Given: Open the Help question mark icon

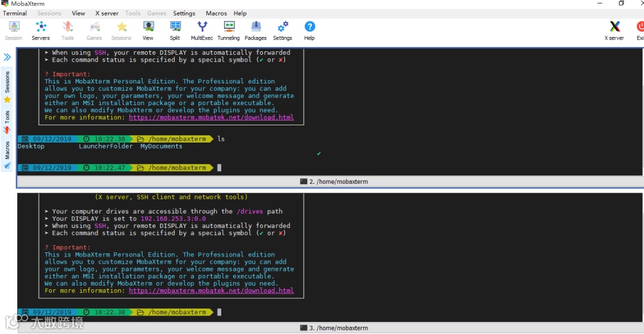Looking at the screenshot, I should [x=309, y=31].
